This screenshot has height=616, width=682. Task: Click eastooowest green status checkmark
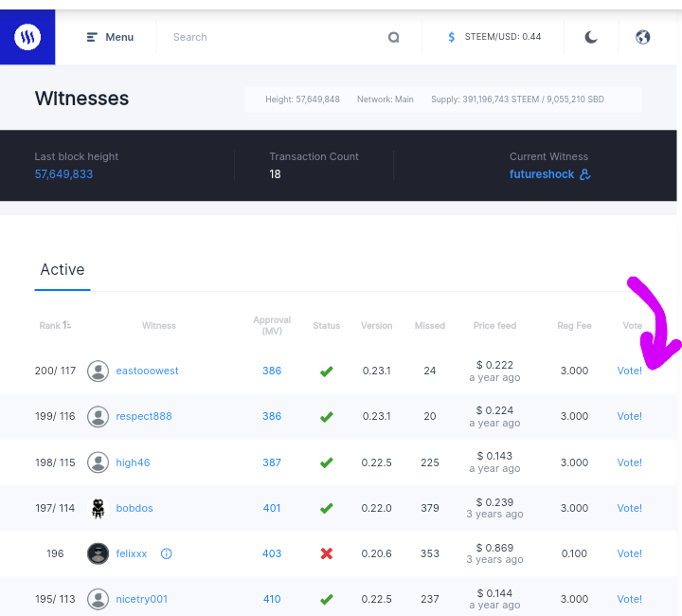click(x=326, y=371)
